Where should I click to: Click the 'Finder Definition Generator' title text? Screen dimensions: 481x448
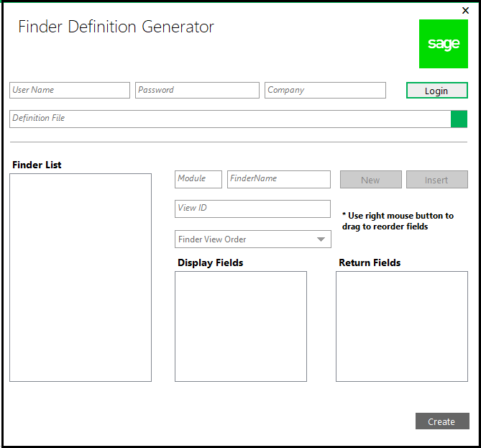coord(116,27)
